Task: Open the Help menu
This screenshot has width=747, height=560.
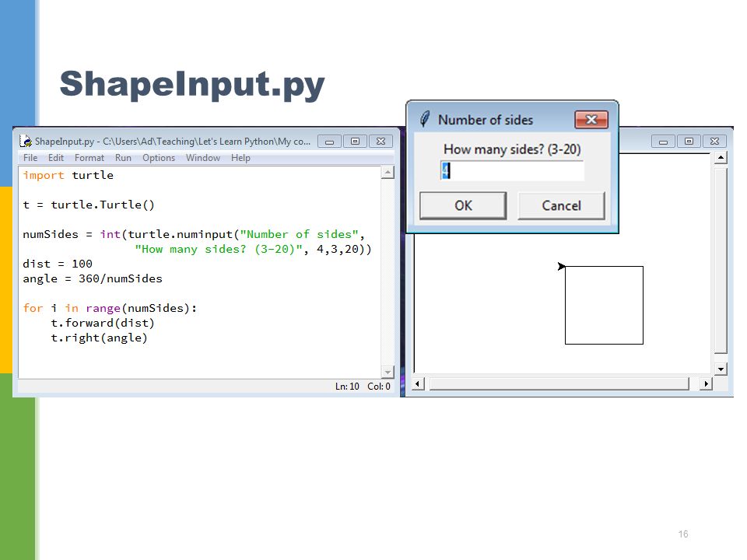Action: click(x=240, y=158)
